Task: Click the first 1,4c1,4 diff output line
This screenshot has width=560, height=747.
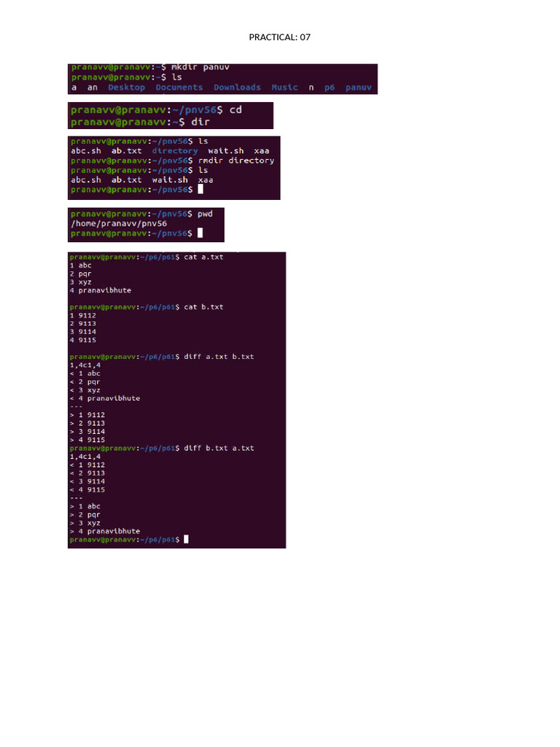Action: pos(85,365)
